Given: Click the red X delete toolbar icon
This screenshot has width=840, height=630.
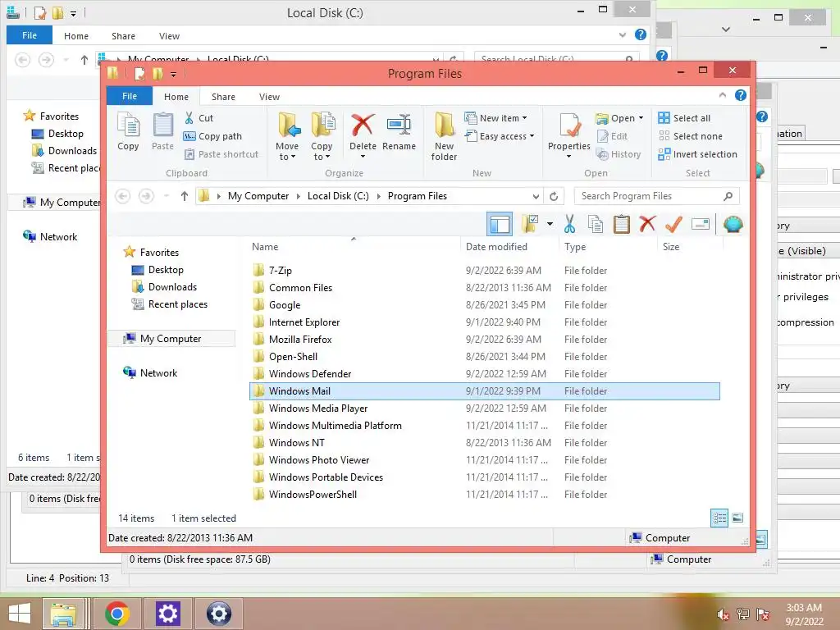Looking at the screenshot, I should [x=647, y=223].
